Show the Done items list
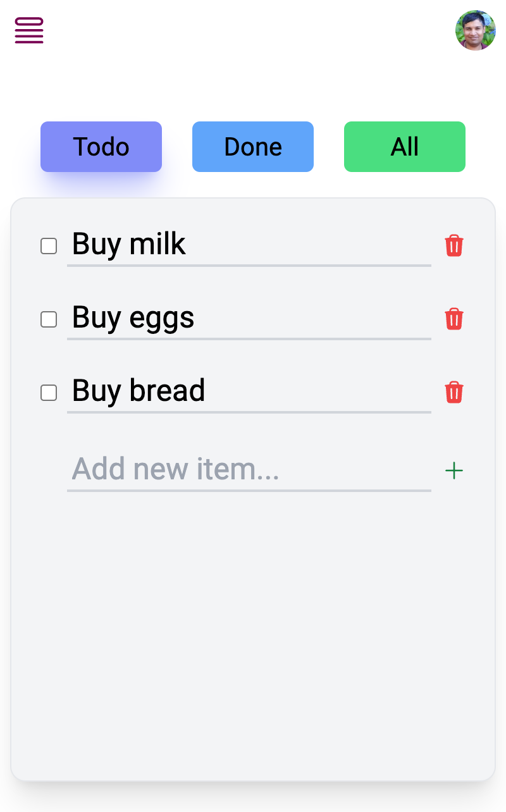The image size is (506, 812). coord(253,147)
